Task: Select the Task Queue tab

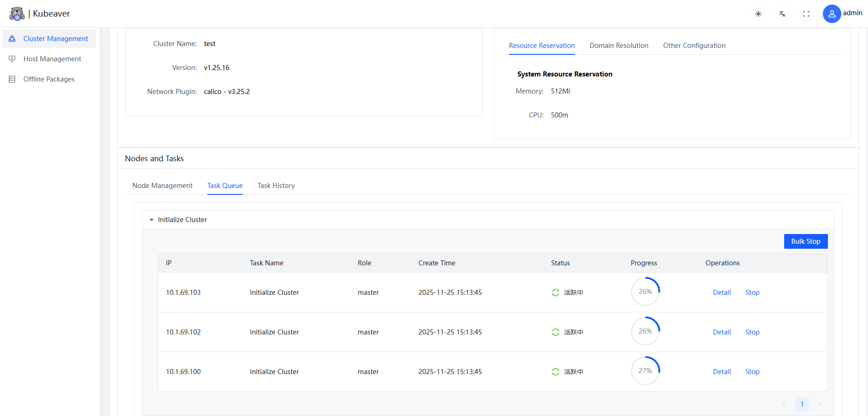Action: [x=225, y=186]
